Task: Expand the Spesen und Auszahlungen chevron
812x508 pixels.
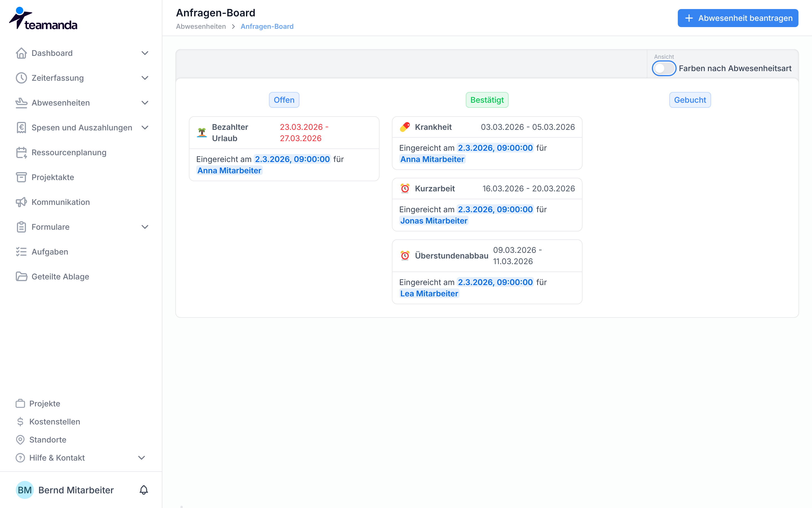Action: (x=145, y=128)
